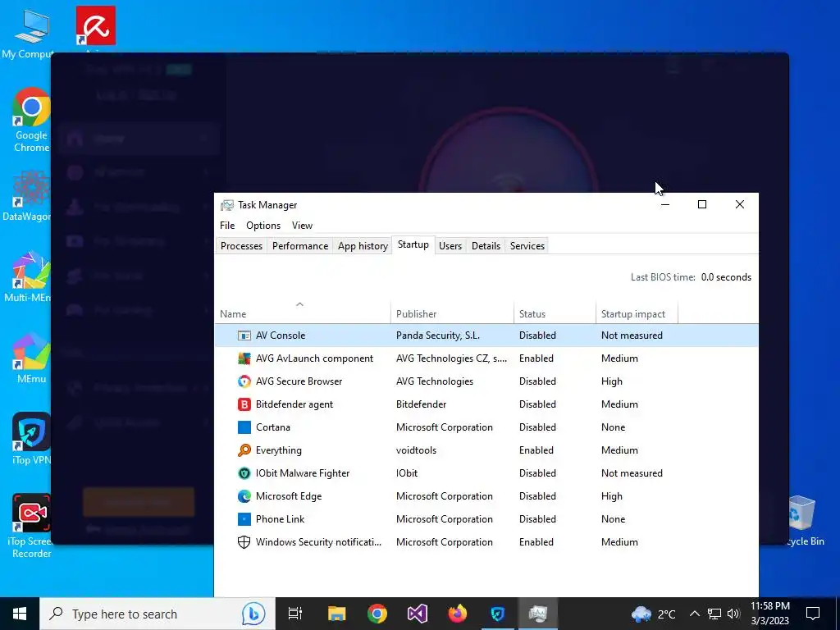
Task: Click the Phone Link row icon
Action: 244,519
